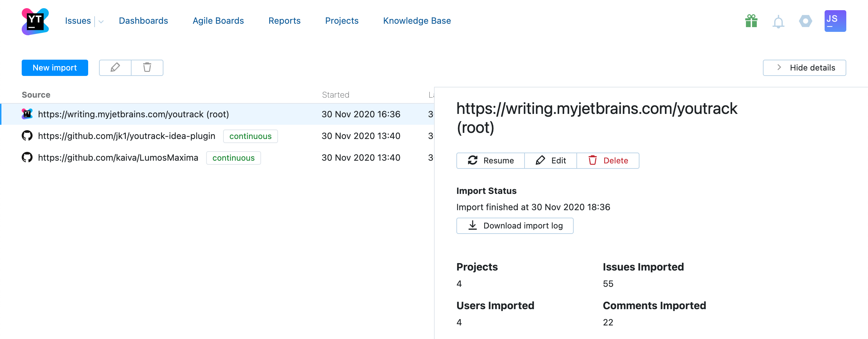The width and height of the screenshot is (868, 339).
Task: Download the import log
Action: coord(515,226)
